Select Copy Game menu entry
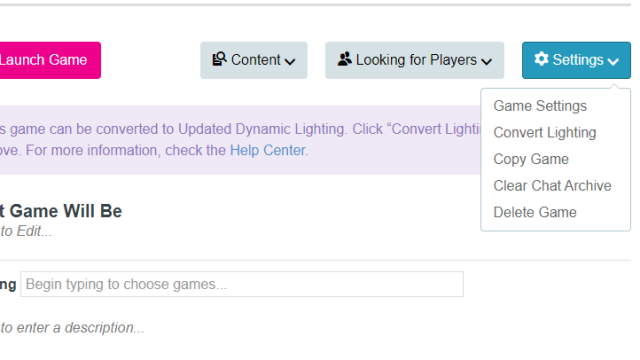 tap(531, 159)
